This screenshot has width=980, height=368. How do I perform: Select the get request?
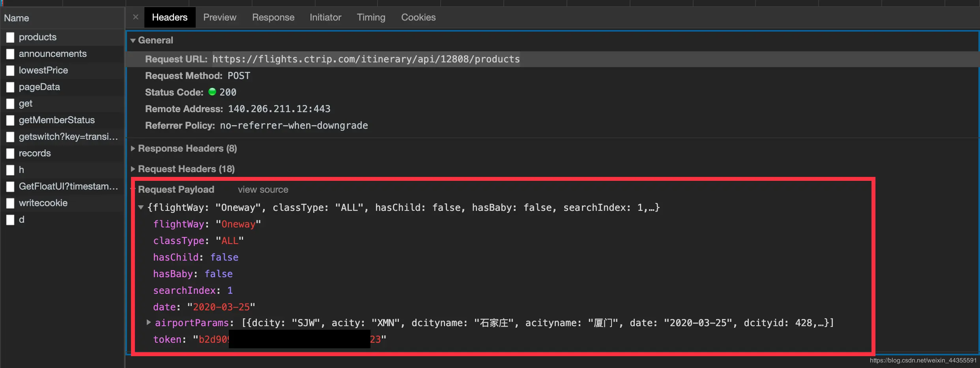[x=62, y=103]
